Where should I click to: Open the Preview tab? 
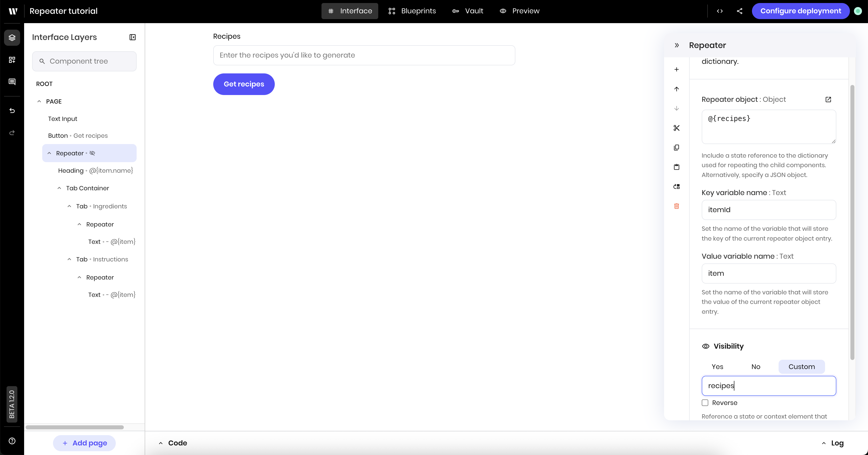[x=520, y=11]
